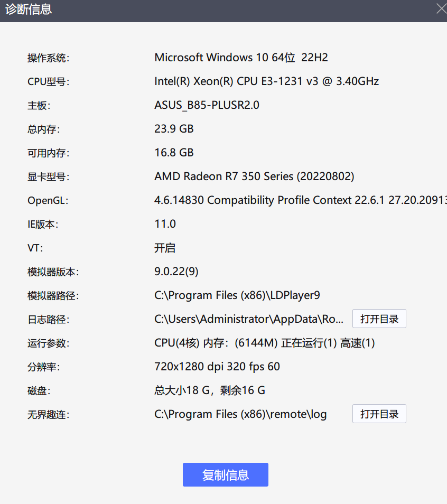Click the truncated AppData log path text

pos(249,319)
